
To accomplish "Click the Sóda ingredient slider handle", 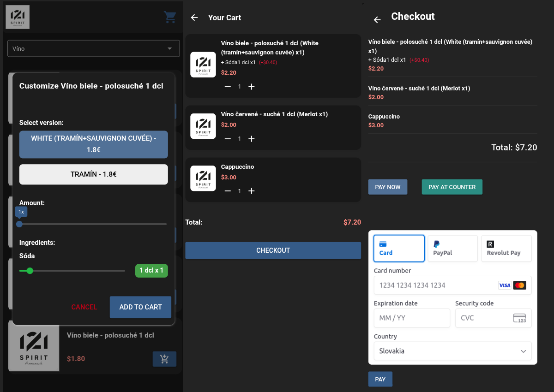I will coord(30,271).
